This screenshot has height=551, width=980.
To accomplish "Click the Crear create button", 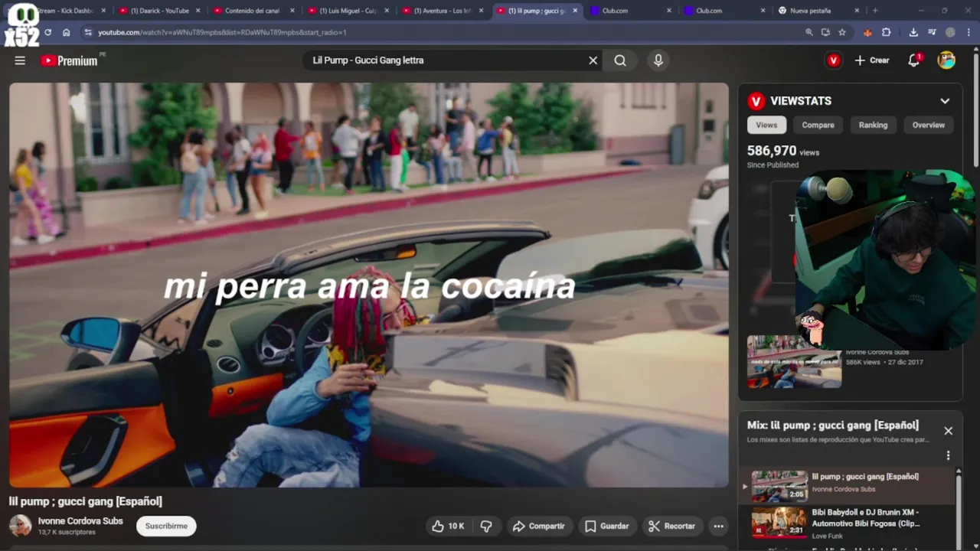I will pyautogui.click(x=872, y=60).
